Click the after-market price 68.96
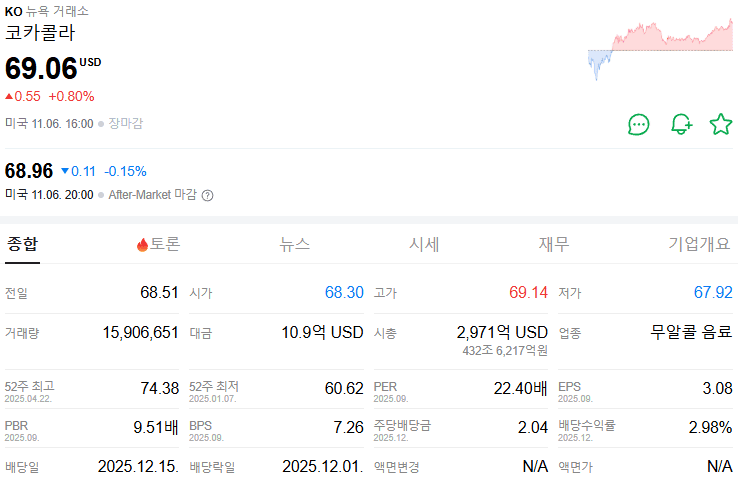The height and width of the screenshot is (485, 738). [29, 171]
